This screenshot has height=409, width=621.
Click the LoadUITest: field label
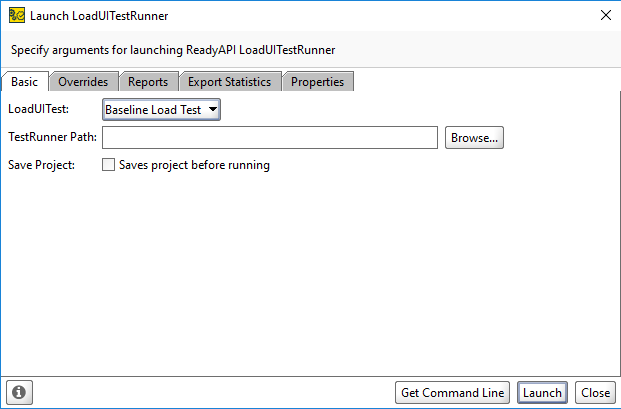tap(38, 109)
